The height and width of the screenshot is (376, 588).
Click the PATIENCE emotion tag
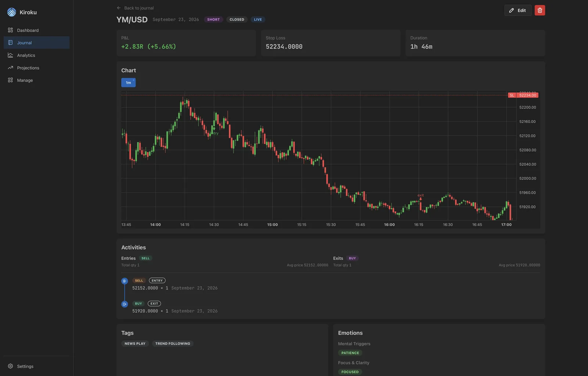coord(350,353)
